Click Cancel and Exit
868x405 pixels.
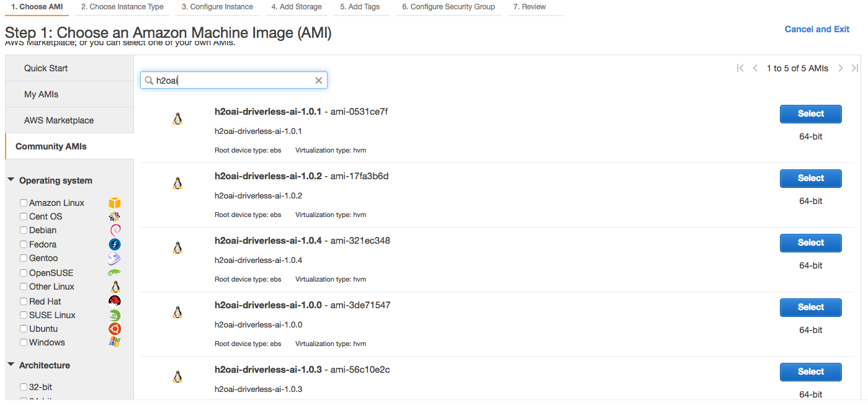click(x=817, y=29)
